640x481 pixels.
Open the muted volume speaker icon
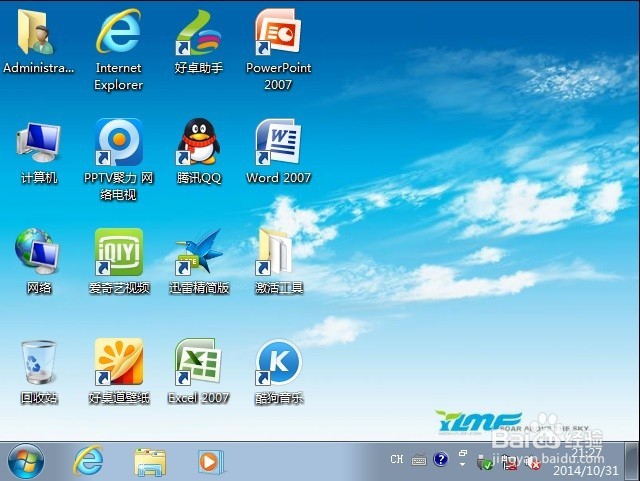(532, 463)
